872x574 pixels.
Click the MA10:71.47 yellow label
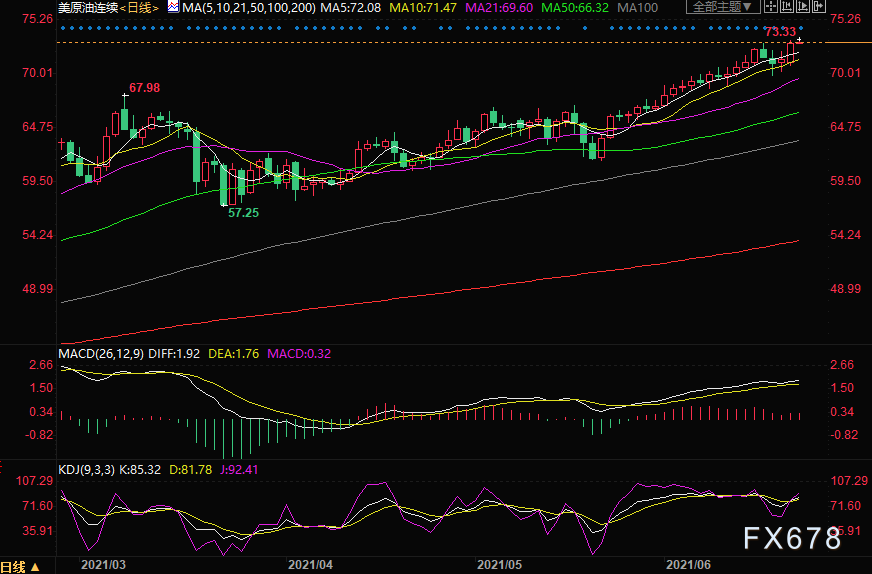(x=423, y=8)
